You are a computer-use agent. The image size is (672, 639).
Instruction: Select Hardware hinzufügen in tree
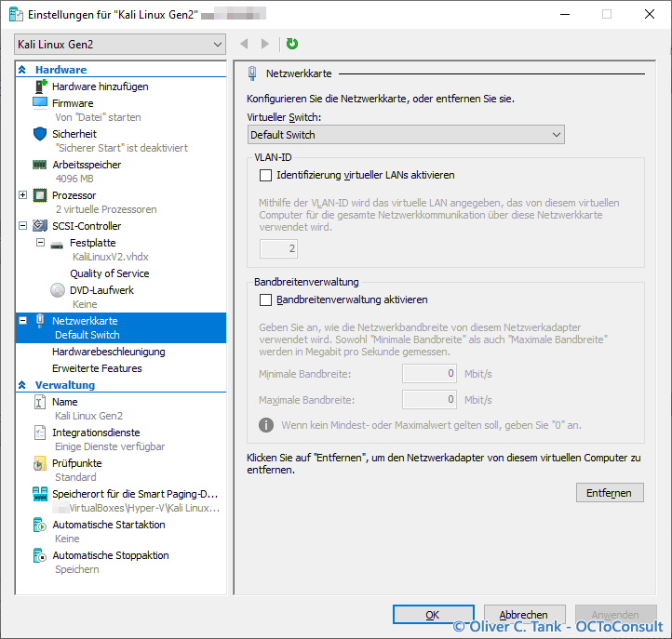click(x=101, y=87)
